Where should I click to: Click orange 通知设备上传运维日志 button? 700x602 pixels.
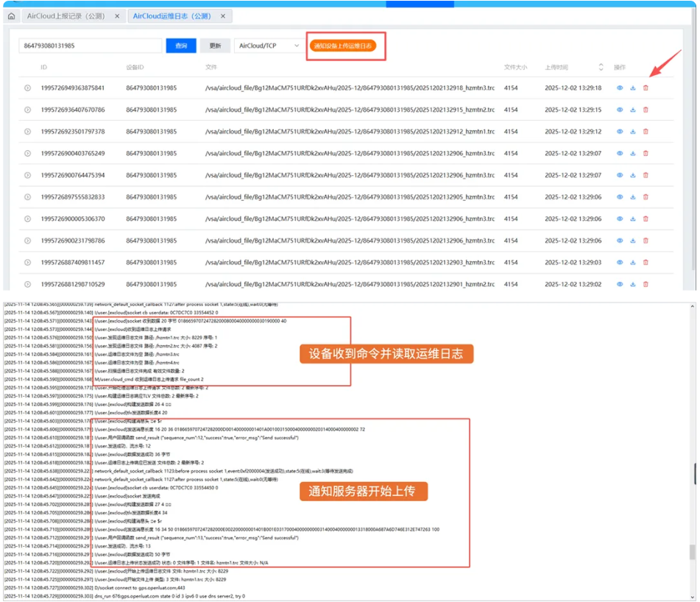[343, 46]
